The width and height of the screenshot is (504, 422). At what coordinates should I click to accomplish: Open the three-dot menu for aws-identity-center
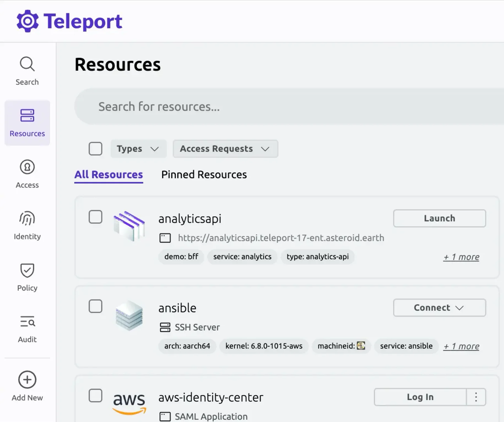tap(476, 397)
